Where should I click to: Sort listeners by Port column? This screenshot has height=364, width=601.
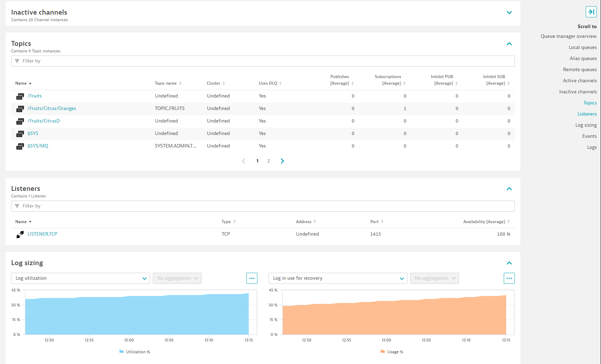tap(377, 222)
